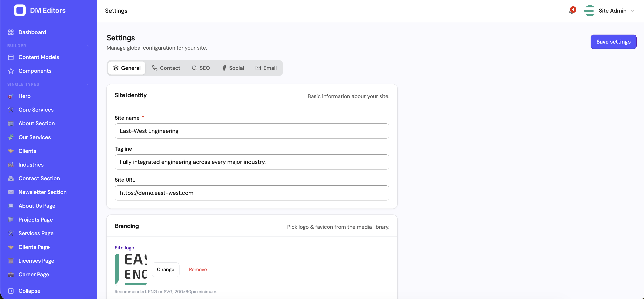
Task: Open Content Models in sidebar
Action: tap(39, 57)
